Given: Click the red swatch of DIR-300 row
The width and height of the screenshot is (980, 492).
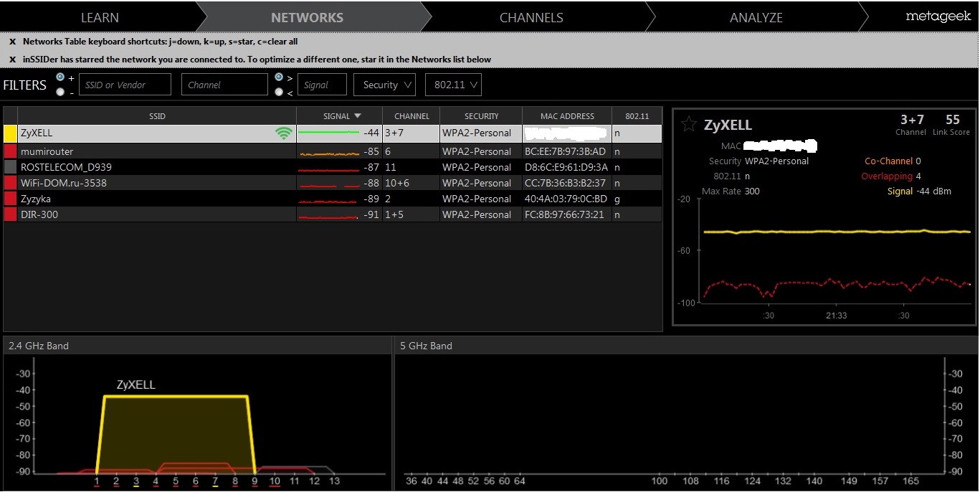Looking at the screenshot, I should point(10,214).
